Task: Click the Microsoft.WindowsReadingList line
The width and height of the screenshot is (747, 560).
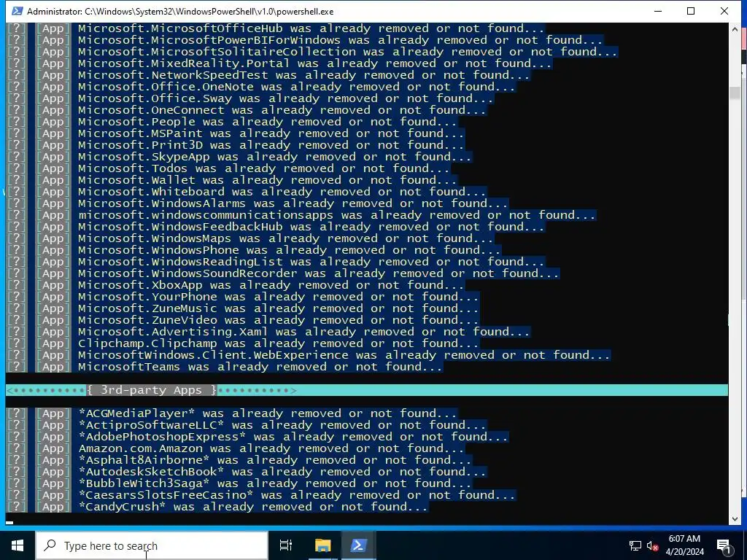Action: (275, 262)
